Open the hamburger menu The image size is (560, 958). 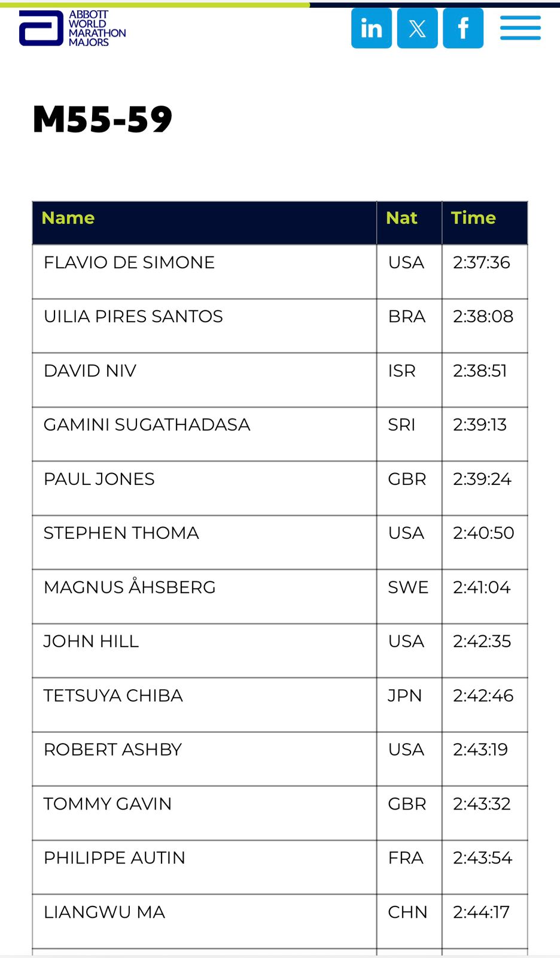[x=520, y=28]
